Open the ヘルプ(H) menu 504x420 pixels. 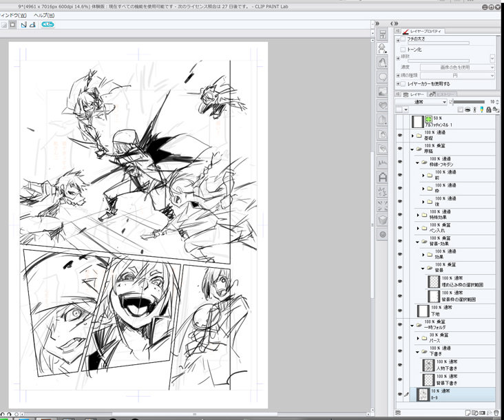(x=44, y=14)
